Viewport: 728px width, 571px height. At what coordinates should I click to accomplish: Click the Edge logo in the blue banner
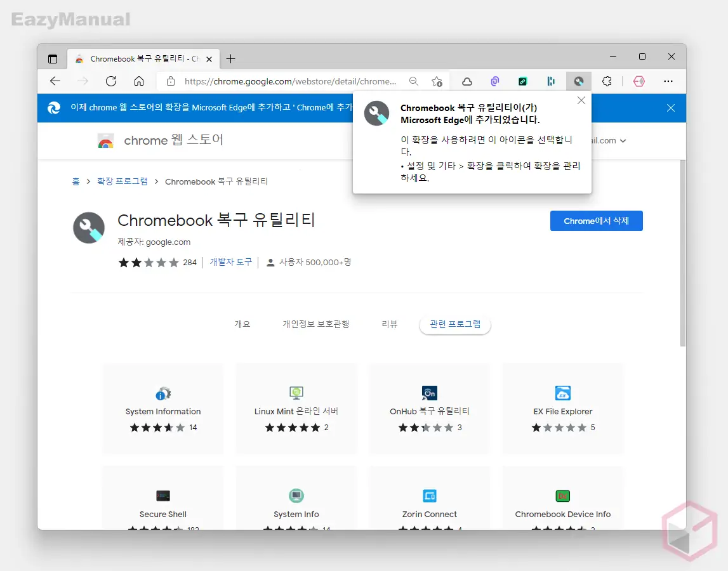tap(54, 108)
